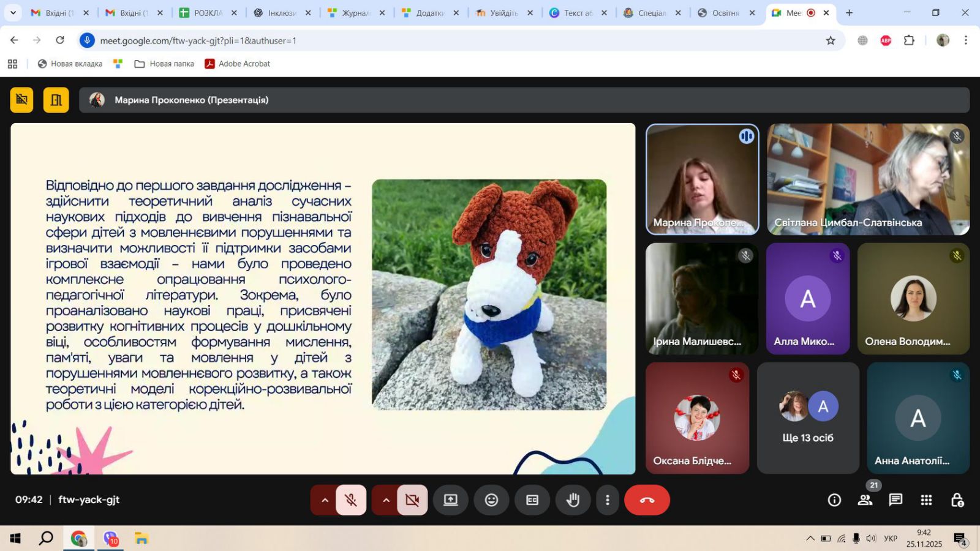This screenshot has width=980, height=551.
Task: Expand the audio settings arrow beside microphone
Action: pos(325,500)
